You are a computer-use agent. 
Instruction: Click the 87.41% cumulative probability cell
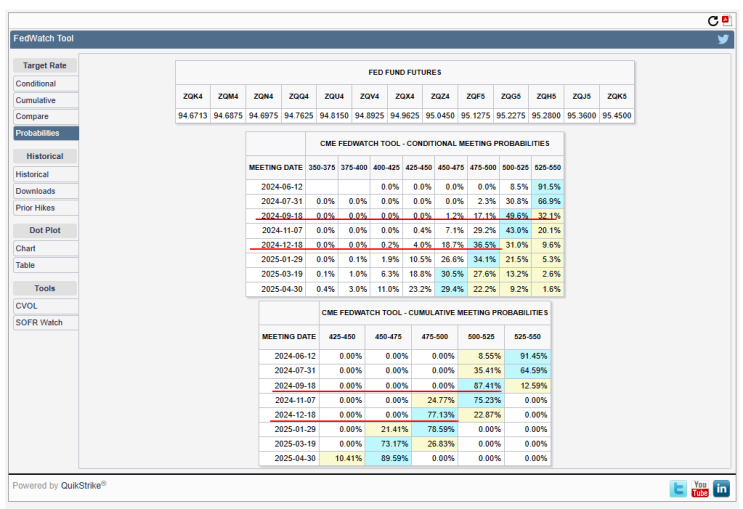click(x=481, y=386)
